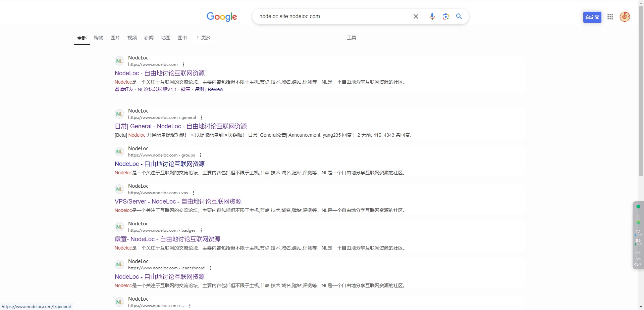Click favicon of the groups result
Image resolution: width=644 pixels, height=310 pixels.
click(x=119, y=151)
